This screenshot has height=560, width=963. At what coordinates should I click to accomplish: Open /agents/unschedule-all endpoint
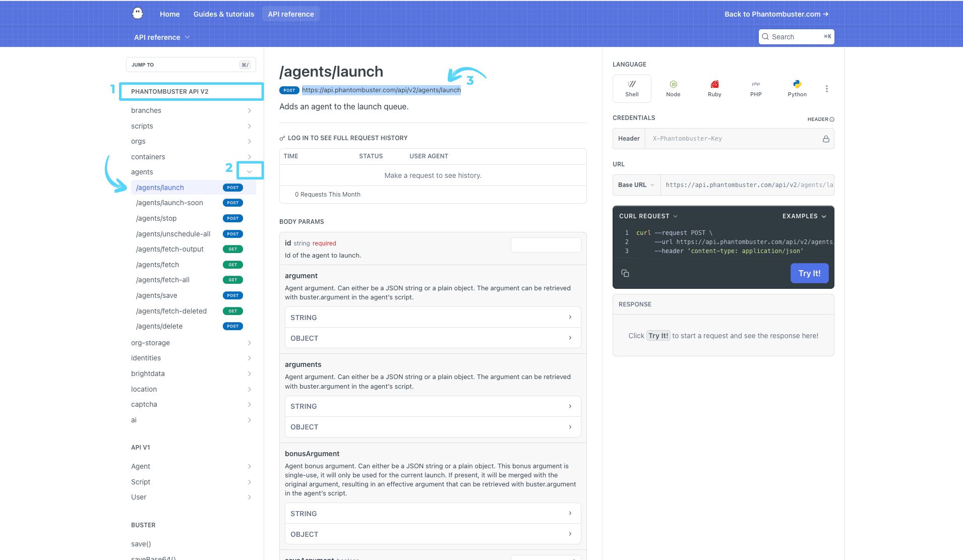pyautogui.click(x=194, y=234)
